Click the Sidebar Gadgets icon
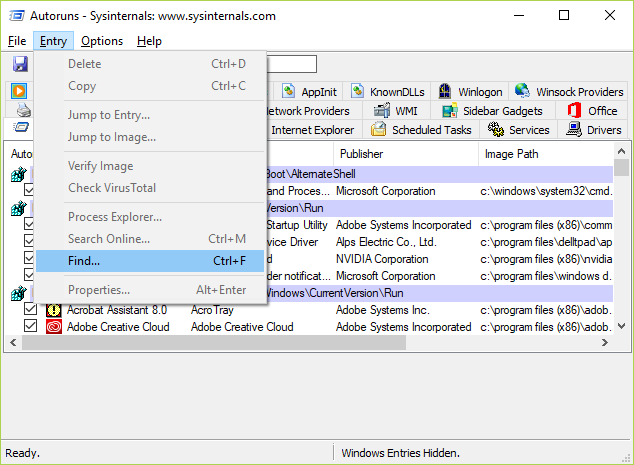This screenshot has width=634, height=465. 450,110
